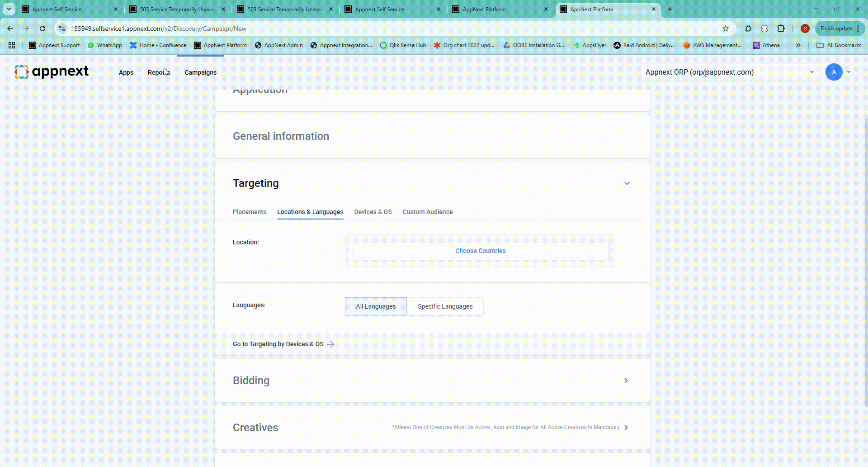Image resolution: width=868 pixels, height=467 pixels.
Task: Switch to Custom Audience tab
Action: coord(428,212)
